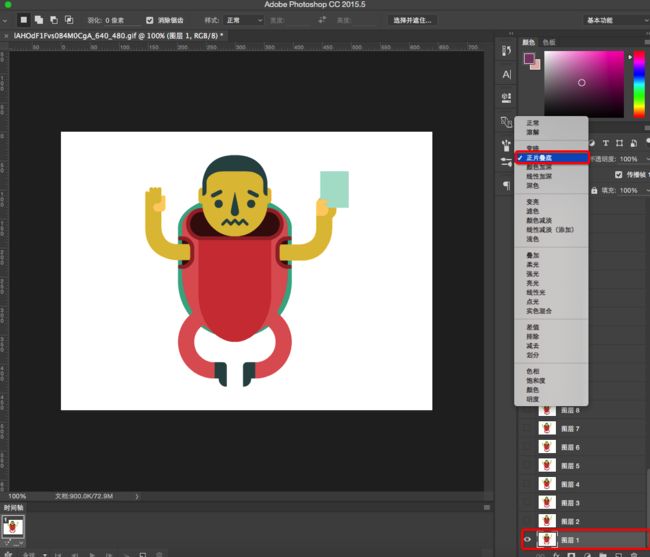This screenshot has width=650, height=557.
Task: Click the 羽化 feather value field
Action: pos(120,20)
